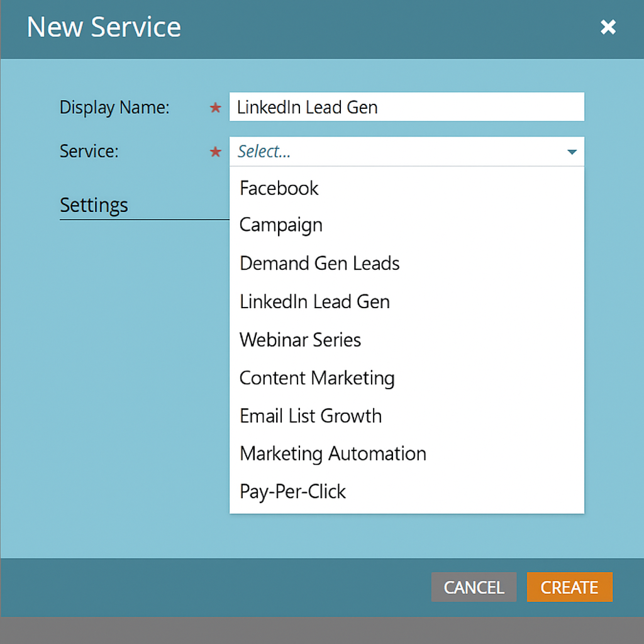This screenshot has height=644, width=644.
Task: Select Pay-Per-Click service option
Action: click(x=292, y=492)
